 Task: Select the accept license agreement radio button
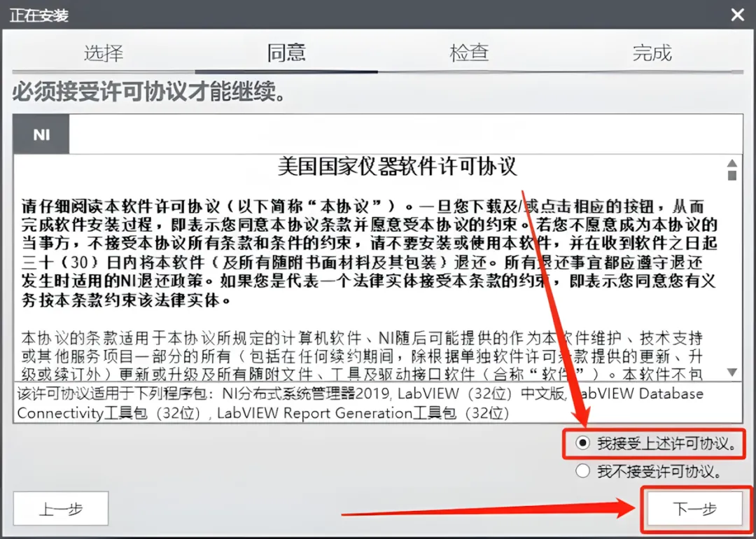click(x=582, y=442)
